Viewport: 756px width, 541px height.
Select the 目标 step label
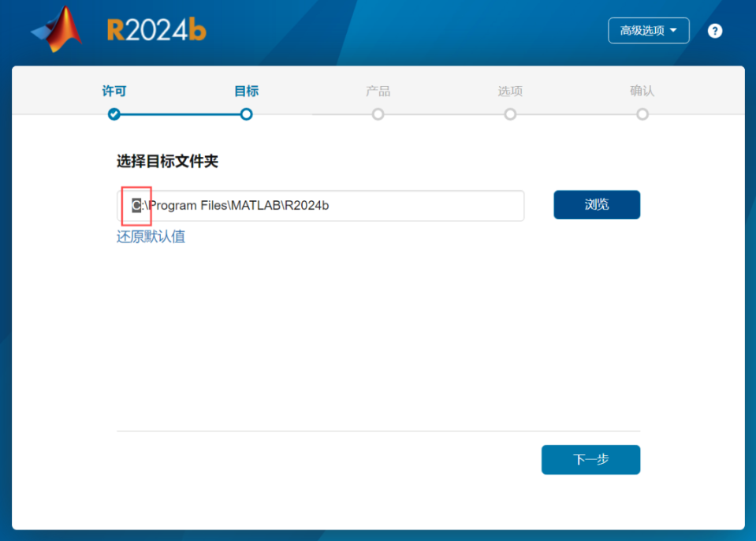click(246, 91)
